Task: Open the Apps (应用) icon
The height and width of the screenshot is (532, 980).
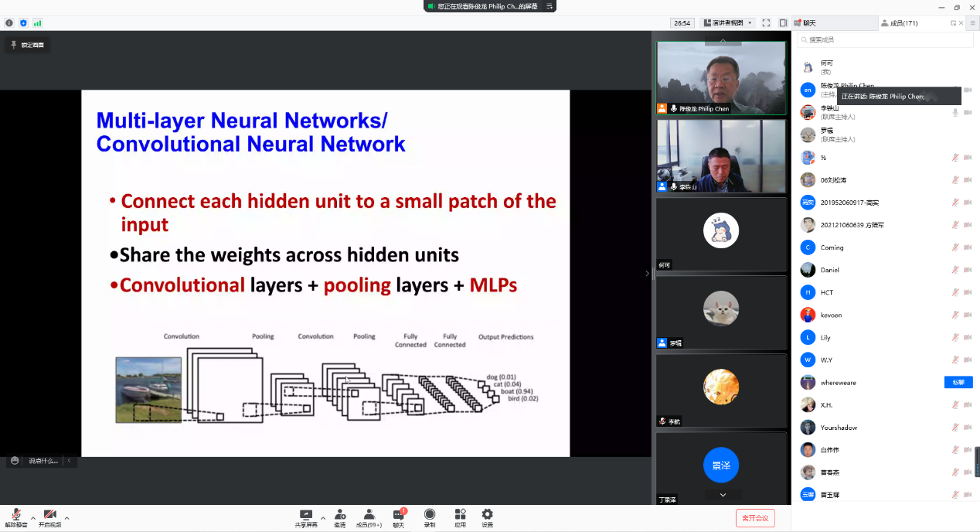Action: [x=460, y=517]
